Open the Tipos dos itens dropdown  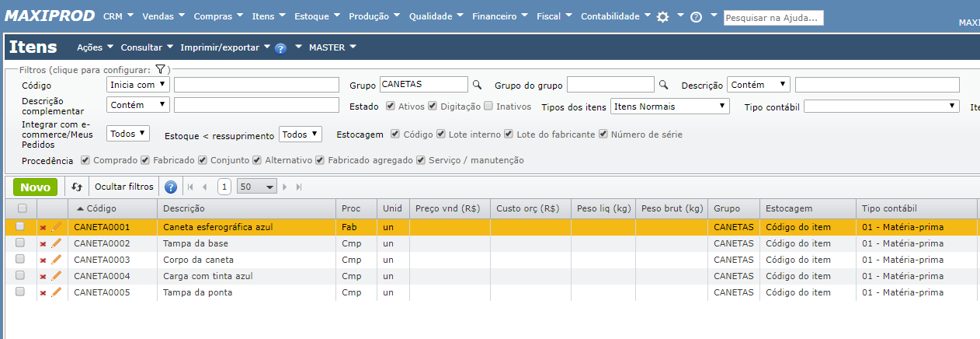pos(670,107)
